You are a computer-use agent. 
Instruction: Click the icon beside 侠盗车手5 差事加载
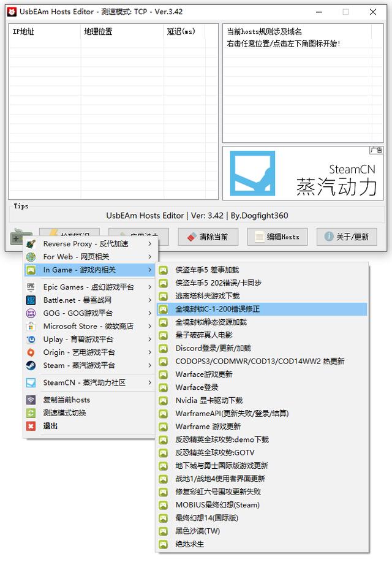(164, 270)
